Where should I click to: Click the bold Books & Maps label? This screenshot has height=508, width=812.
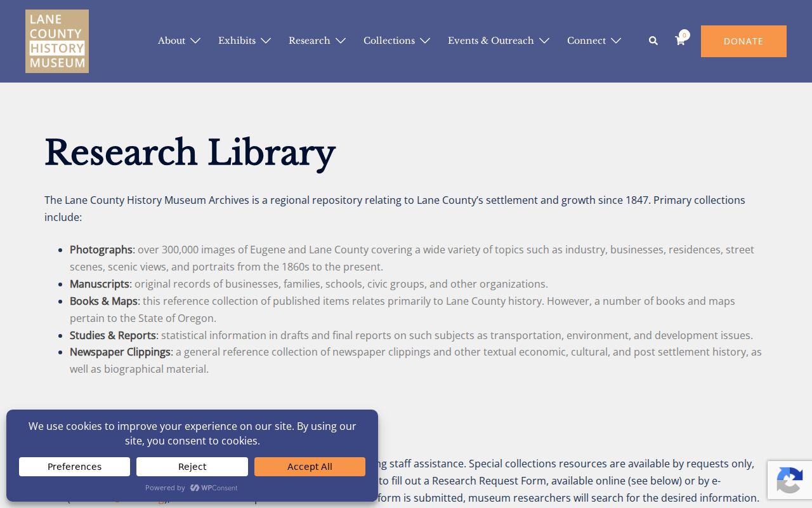(103, 301)
